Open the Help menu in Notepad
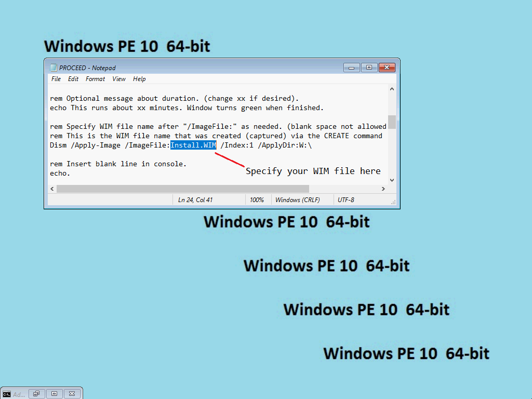The width and height of the screenshot is (532, 399). pos(139,79)
